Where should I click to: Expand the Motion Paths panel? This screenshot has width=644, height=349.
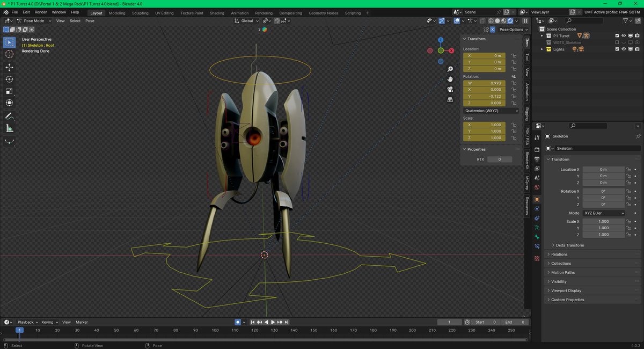click(x=562, y=272)
